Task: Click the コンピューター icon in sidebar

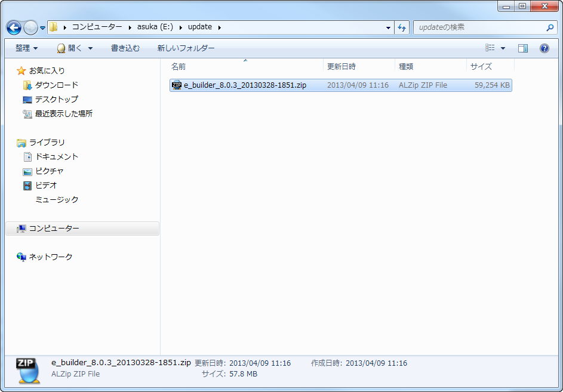Action: [21, 229]
